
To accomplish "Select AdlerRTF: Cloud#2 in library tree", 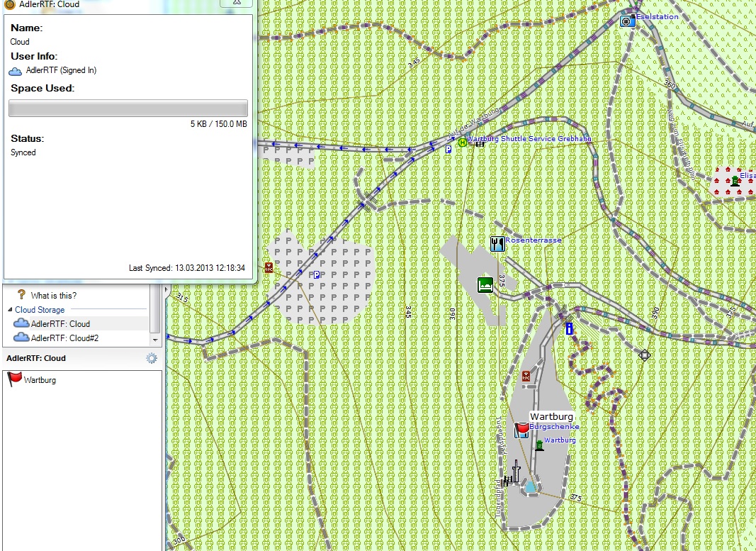I will [64, 338].
